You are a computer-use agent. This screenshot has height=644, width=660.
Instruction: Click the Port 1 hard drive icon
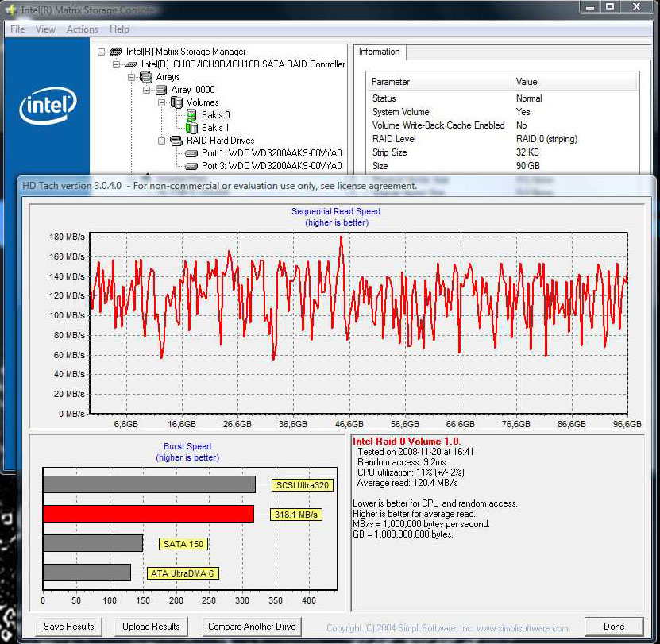click(191, 153)
